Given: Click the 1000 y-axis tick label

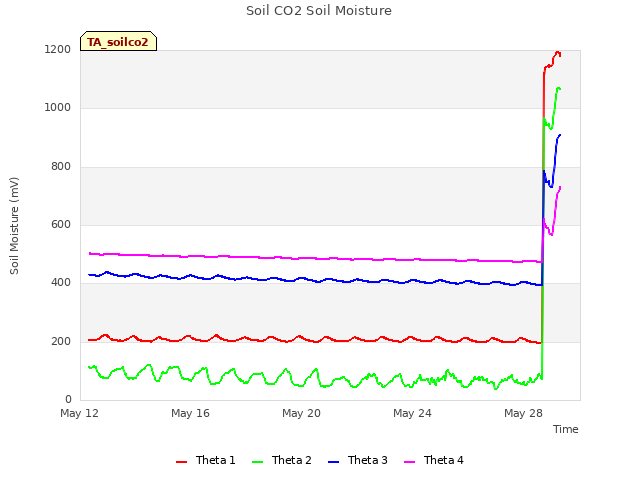Looking at the screenshot, I should coord(58,108).
